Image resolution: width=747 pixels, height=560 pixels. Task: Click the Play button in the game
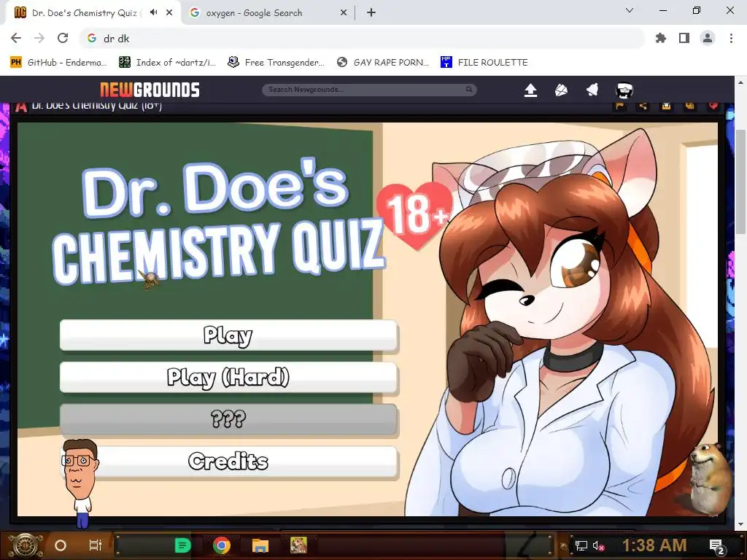[228, 335]
